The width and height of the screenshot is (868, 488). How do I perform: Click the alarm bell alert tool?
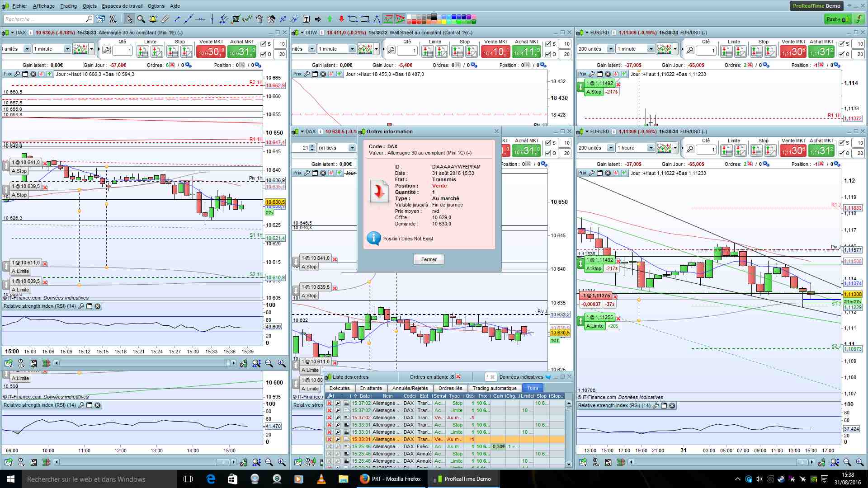pos(153,19)
